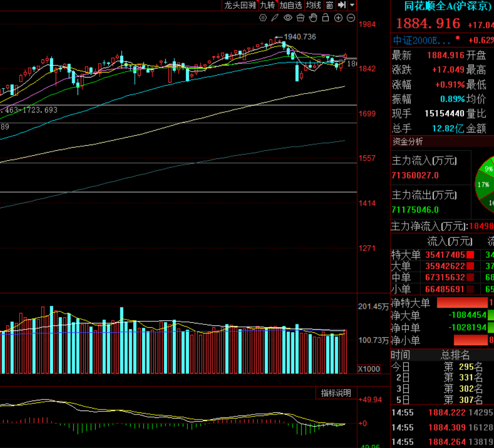Toggle the chart lock icon

pos(326,18)
